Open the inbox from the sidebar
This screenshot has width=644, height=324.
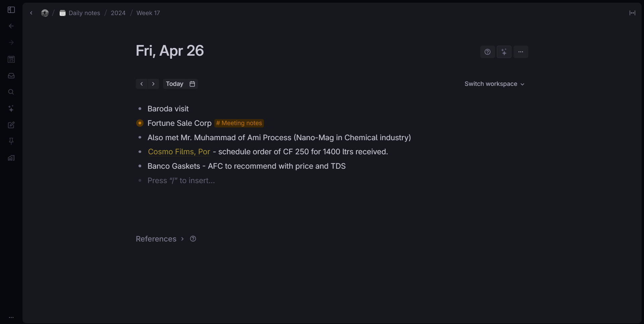click(11, 76)
